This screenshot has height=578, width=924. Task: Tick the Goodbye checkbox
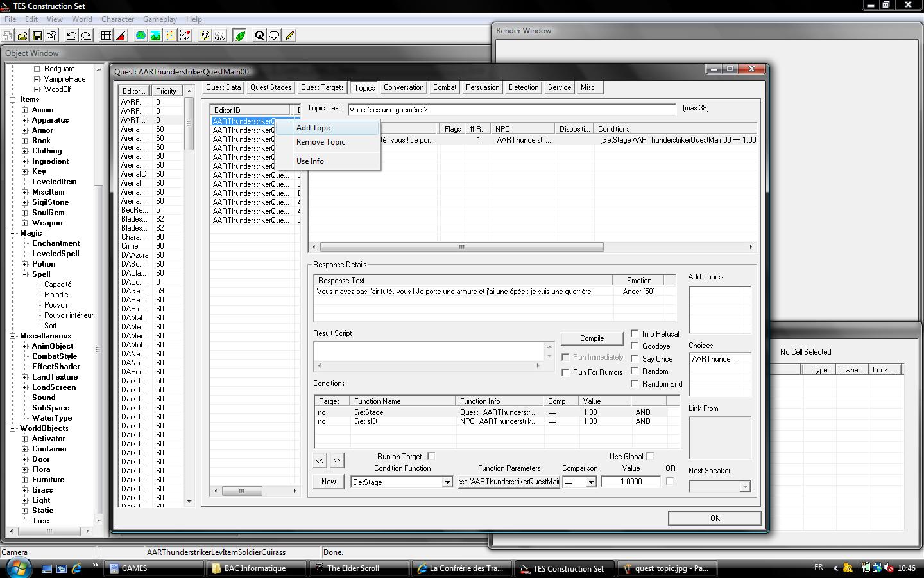click(635, 346)
